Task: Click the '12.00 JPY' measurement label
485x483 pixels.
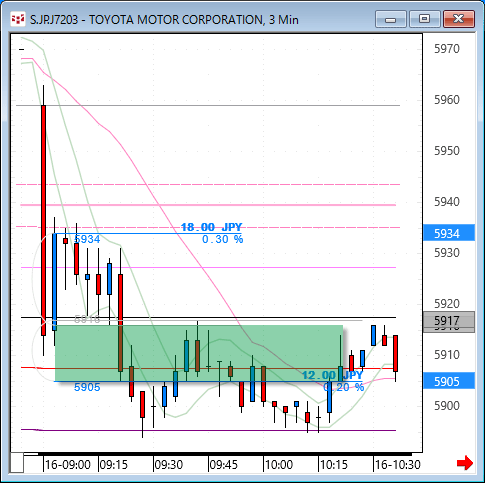Action: [x=332, y=376]
